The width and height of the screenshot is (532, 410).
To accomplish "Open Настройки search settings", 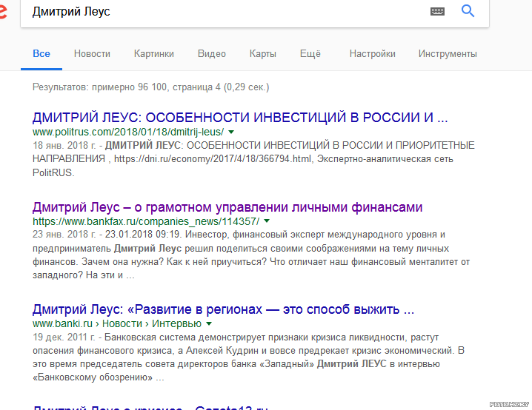I will coord(373,53).
